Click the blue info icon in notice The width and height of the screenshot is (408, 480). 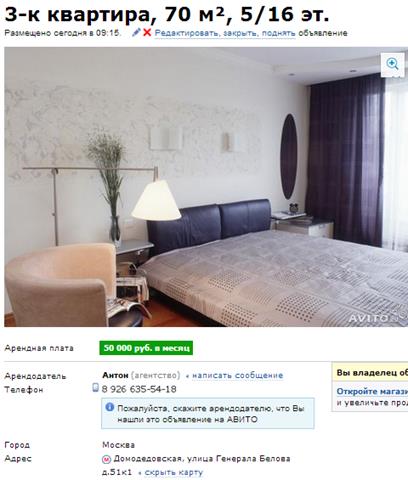(x=110, y=407)
